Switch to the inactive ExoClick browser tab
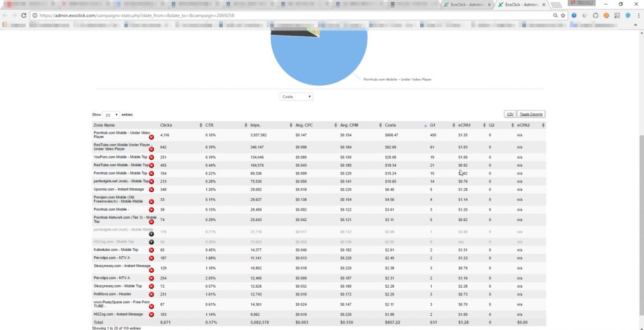 (x=467, y=5)
